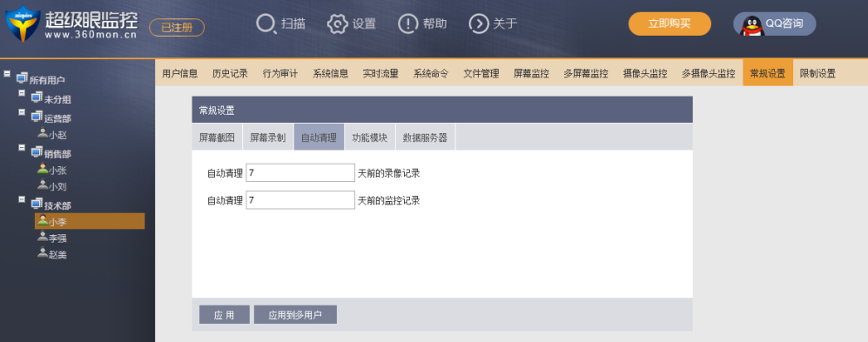Open the 数据服务器 sub-tab
Viewport: 868px width, 342px height.
(x=425, y=137)
